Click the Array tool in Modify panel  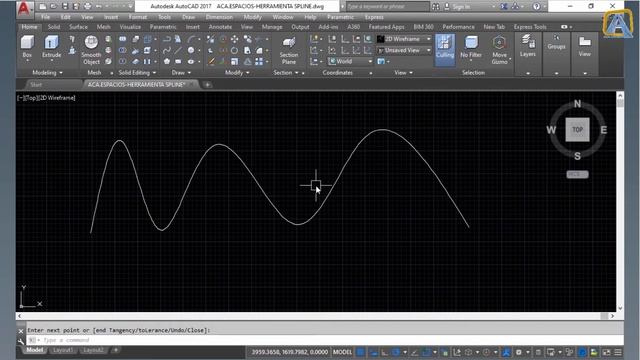click(x=259, y=62)
